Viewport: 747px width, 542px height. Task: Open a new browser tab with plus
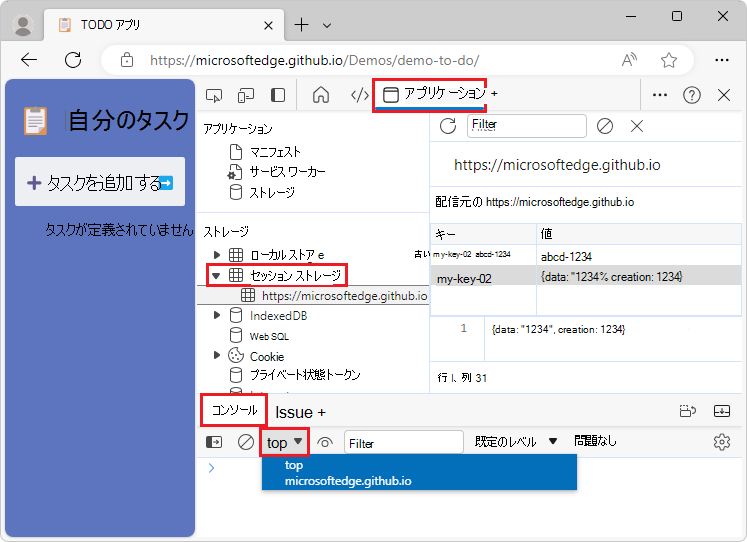tap(301, 25)
